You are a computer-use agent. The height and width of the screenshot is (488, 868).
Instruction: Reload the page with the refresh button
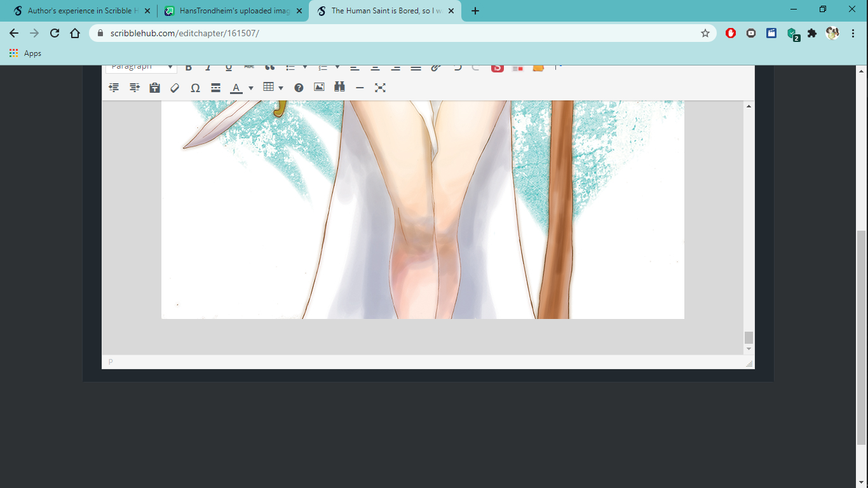click(x=55, y=33)
